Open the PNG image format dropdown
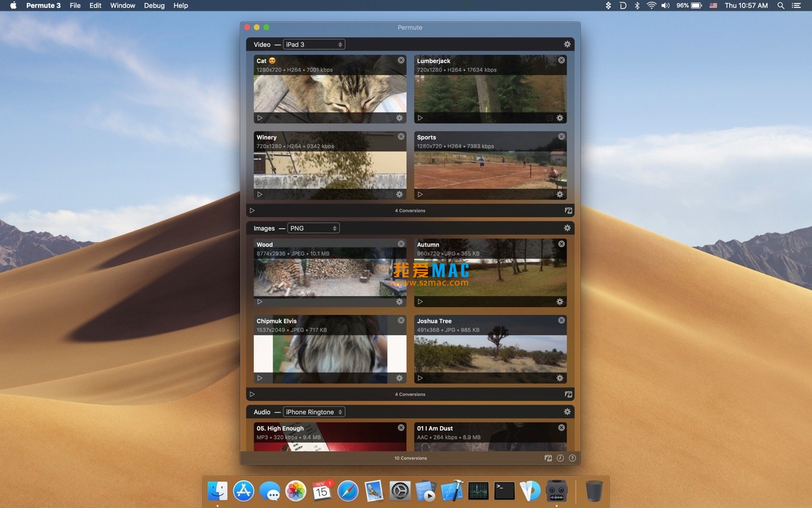This screenshot has width=812, height=508. coord(313,228)
